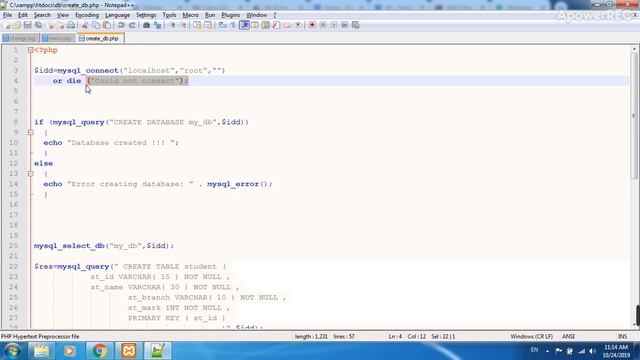The width and height of the screenshot is (640, 360).
Task: Collapse the fold marker at line 13
Action: pos(31,173)
